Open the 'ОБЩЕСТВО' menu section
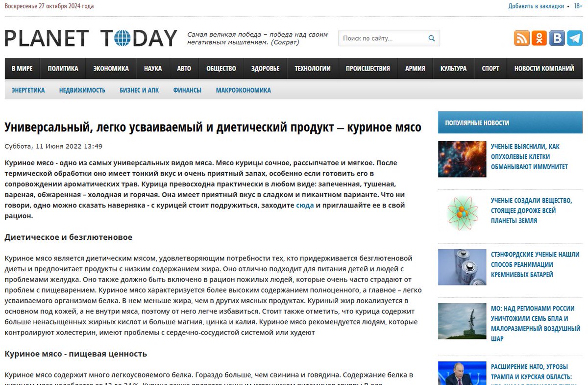This screenshot has height=385, width=588. pos(221,69)
